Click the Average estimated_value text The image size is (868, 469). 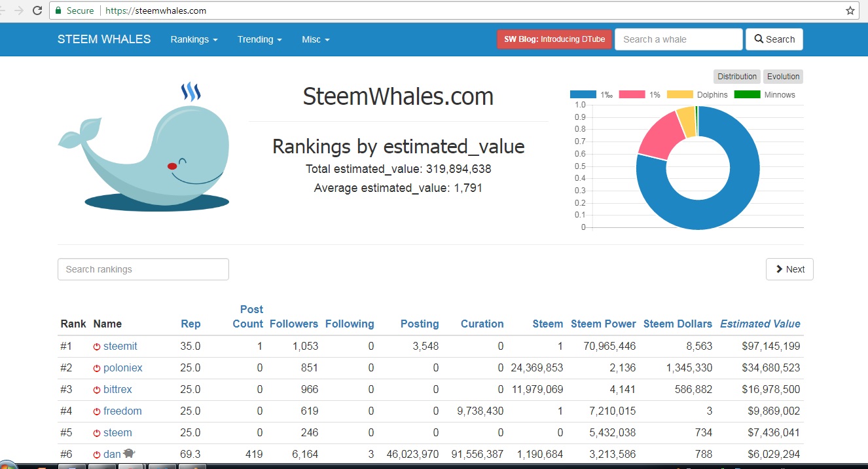click(399, 188)
